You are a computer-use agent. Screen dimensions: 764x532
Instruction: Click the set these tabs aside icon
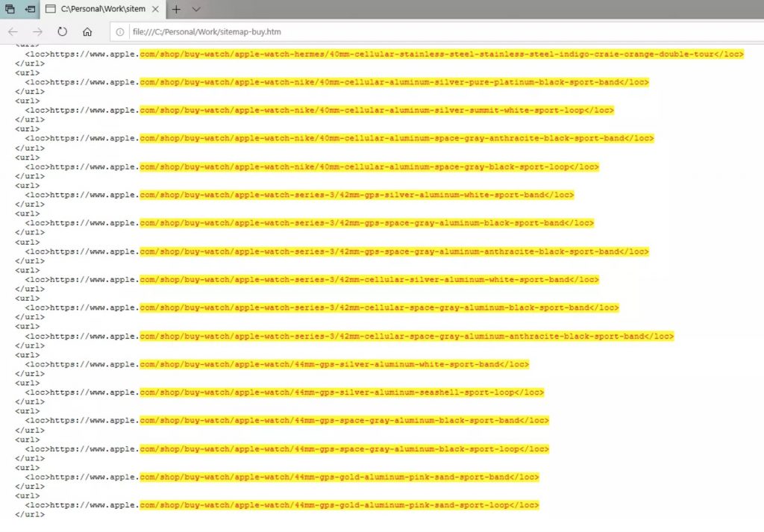coord(30,9)
